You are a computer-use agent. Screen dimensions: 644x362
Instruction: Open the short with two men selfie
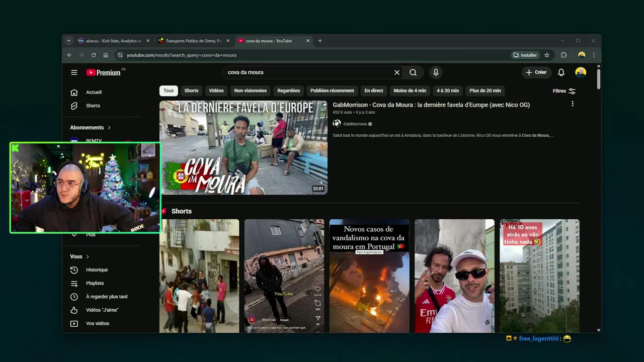tap(454, 276)
